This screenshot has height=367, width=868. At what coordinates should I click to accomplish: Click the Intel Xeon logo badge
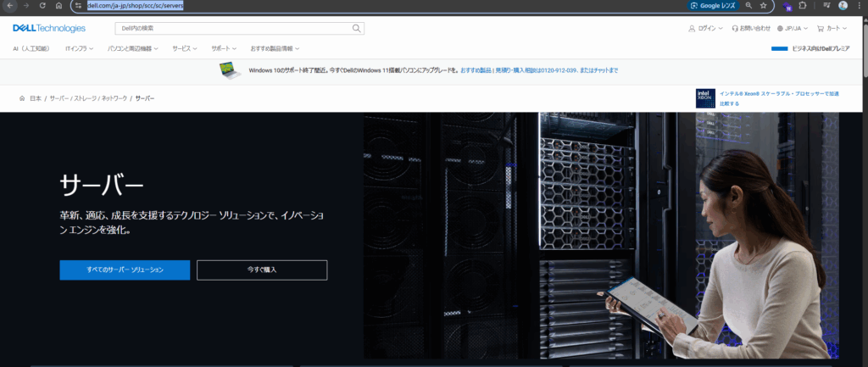pyautogui.click(x=704, y=97)
